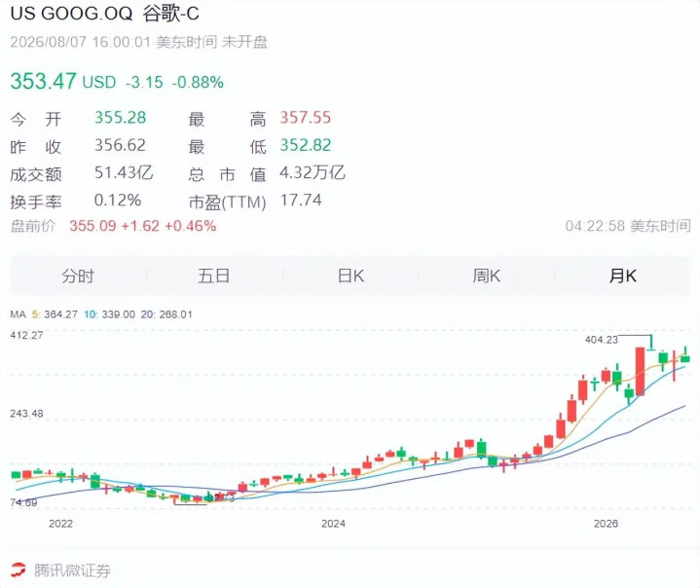The width and height of the screenshot is (700, 588).
Task: Click the 04:22:58 美东时间 pre-market time
Action: click(x=628, y=226)
